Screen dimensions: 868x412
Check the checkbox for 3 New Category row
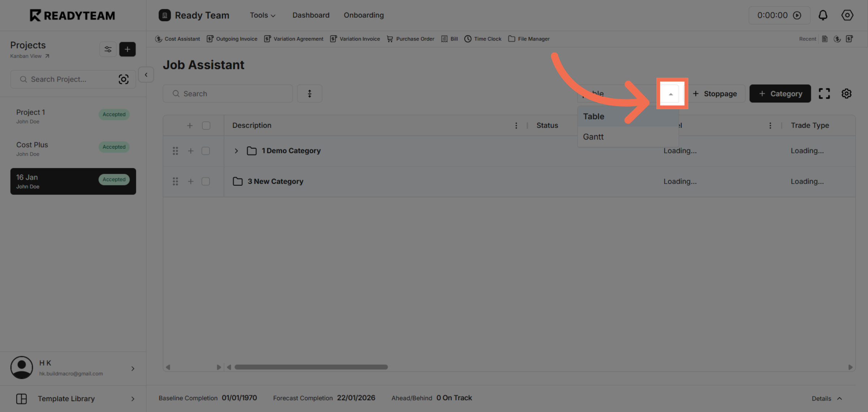coord(206,181)
